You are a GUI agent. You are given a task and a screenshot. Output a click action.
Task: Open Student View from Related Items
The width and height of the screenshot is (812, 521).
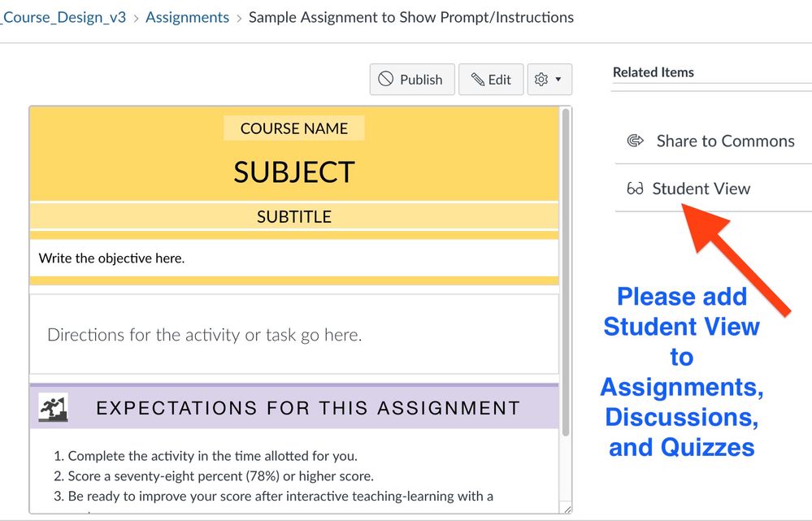click(701, 189)
